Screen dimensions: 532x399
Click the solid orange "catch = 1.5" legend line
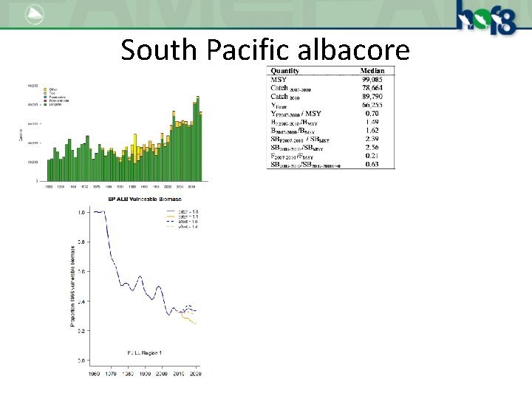point(171,216)
